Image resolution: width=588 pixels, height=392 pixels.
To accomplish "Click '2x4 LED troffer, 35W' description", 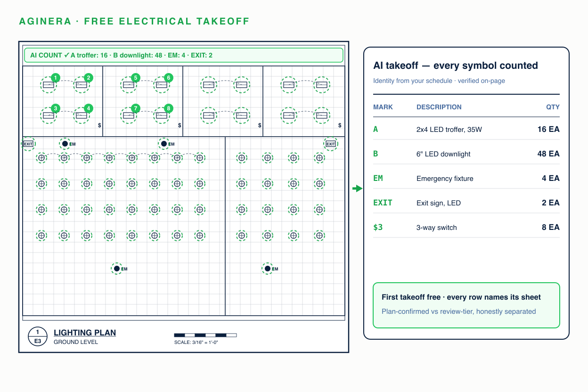I will point(449,130).
